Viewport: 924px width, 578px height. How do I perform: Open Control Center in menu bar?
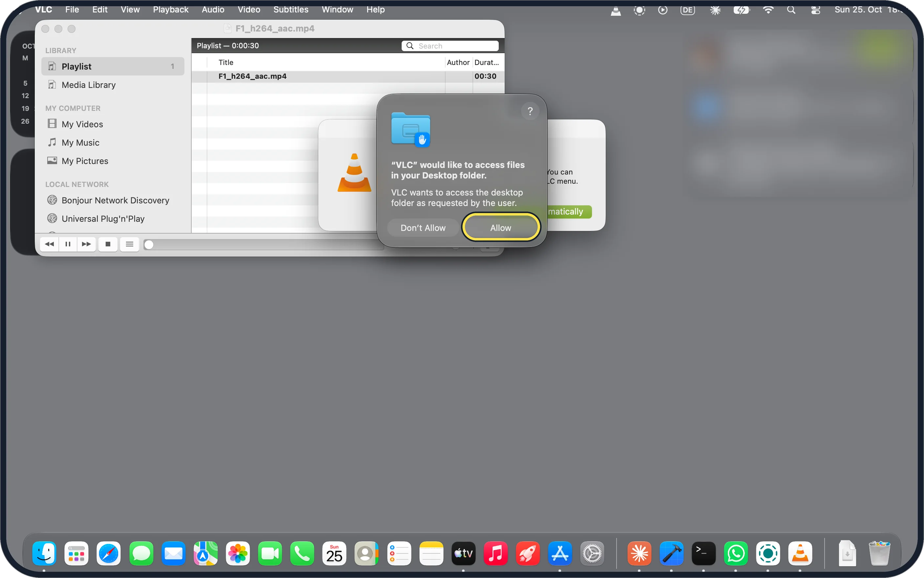point(815,10)
